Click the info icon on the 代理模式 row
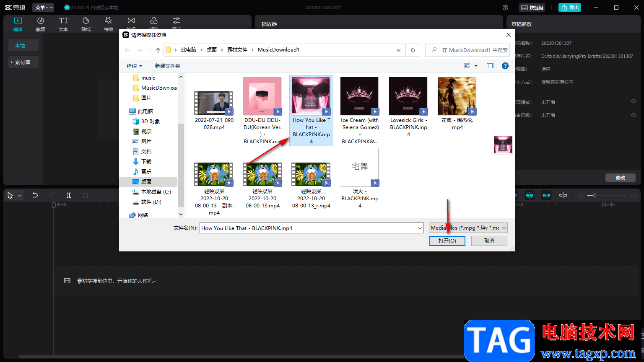Image resolution: width=644 pixels, height=362 pixels. (x=634, y=101)
